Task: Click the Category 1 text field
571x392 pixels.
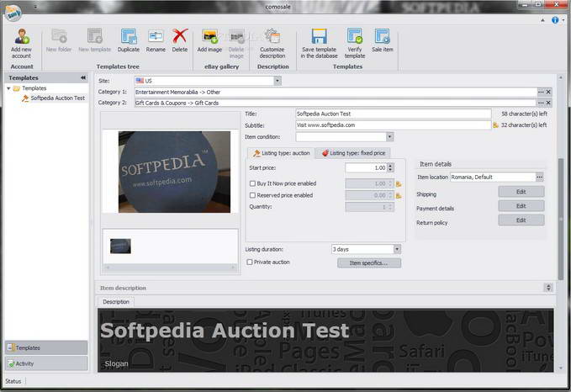Action: [336, 93]
